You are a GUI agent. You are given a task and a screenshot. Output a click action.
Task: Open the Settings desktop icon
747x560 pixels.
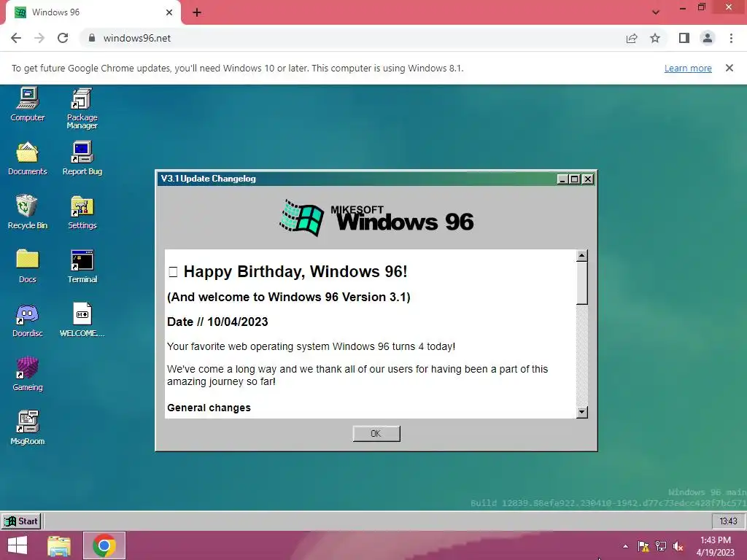tap(82, 212)
